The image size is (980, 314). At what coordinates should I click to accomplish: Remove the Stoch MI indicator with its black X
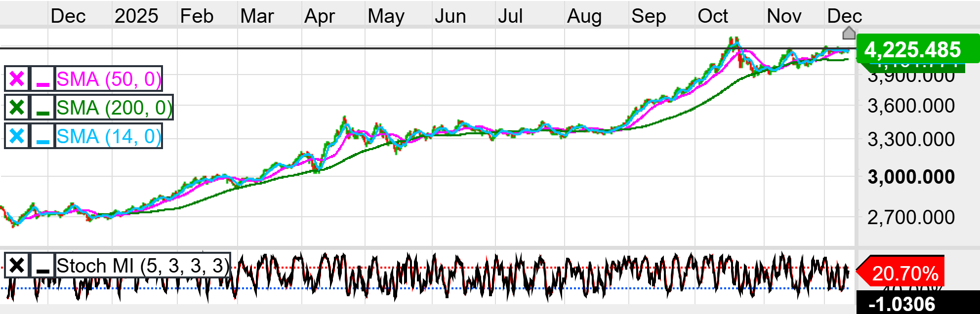[17, 266]
